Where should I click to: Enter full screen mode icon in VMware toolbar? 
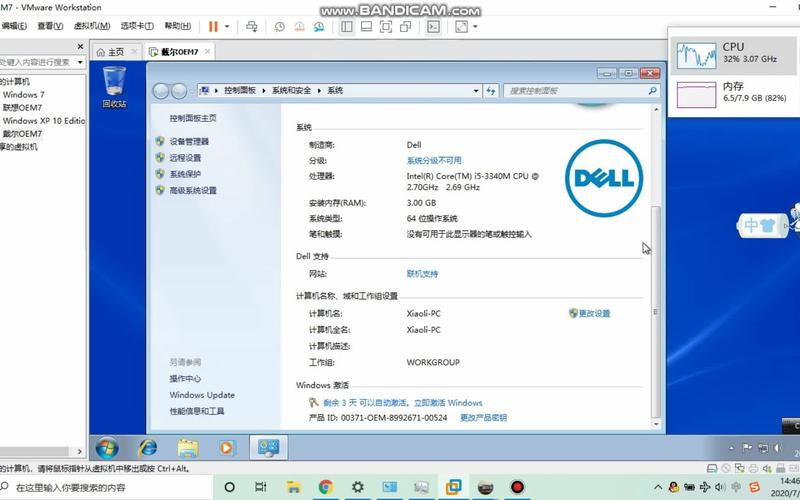[x=386, y=27]
